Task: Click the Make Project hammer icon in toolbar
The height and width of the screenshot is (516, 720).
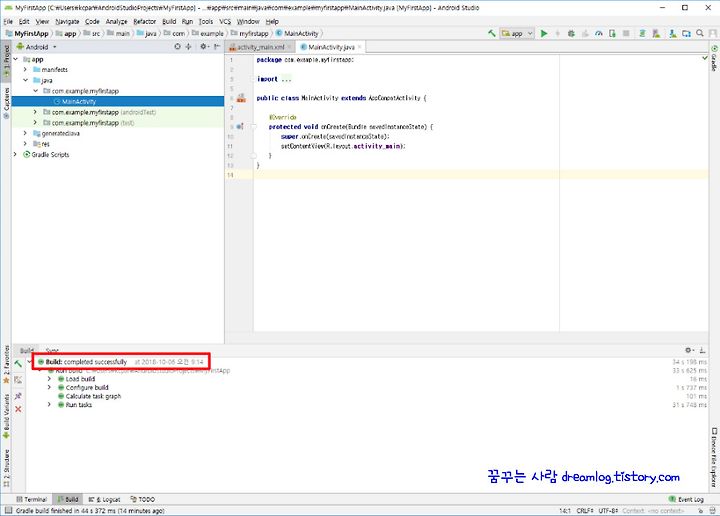Action: click(491, 33)
